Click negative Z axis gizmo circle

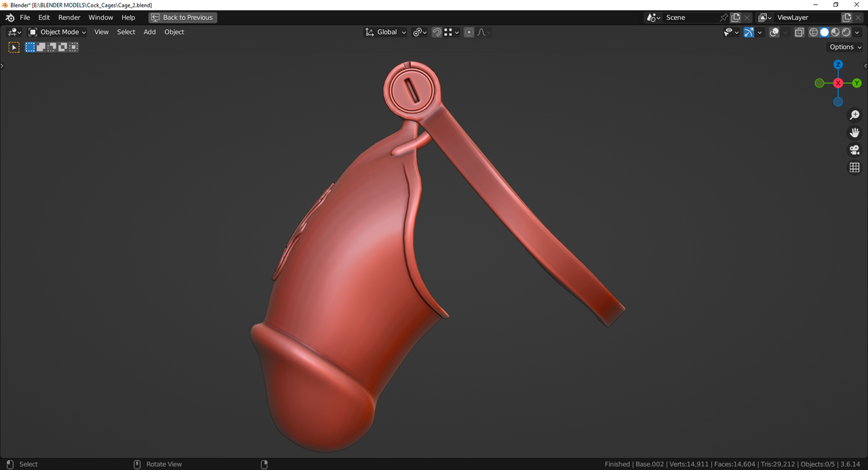tap(838, 102)
